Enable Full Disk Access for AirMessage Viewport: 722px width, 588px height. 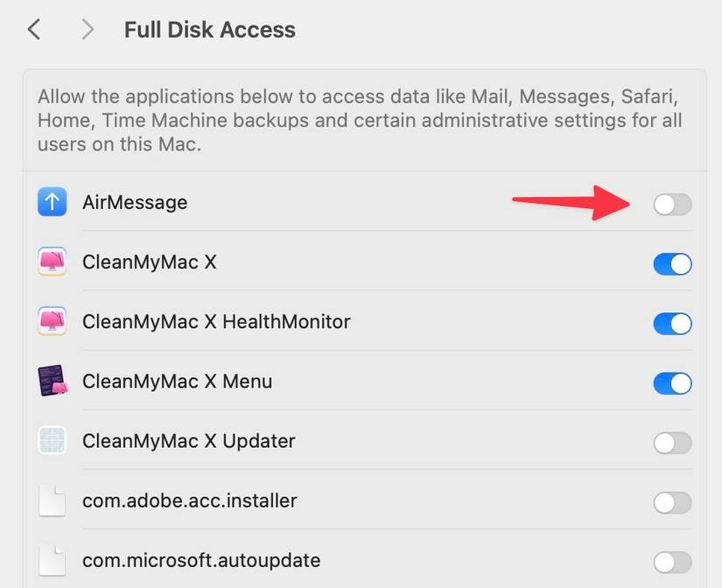pyautogui.click(x=672, y=204)
